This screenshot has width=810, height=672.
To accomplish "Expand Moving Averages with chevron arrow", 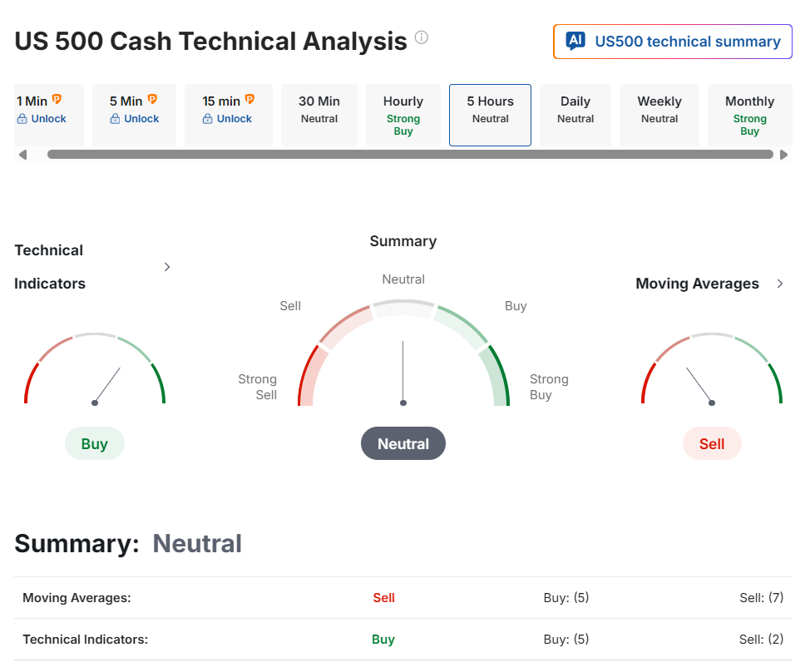I will coord(780,284).
